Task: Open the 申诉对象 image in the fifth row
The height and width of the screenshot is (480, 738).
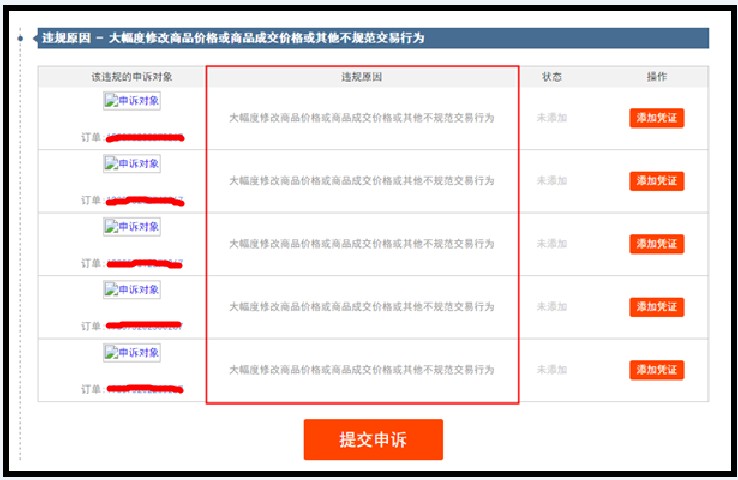Action: (x=132, y=353)
